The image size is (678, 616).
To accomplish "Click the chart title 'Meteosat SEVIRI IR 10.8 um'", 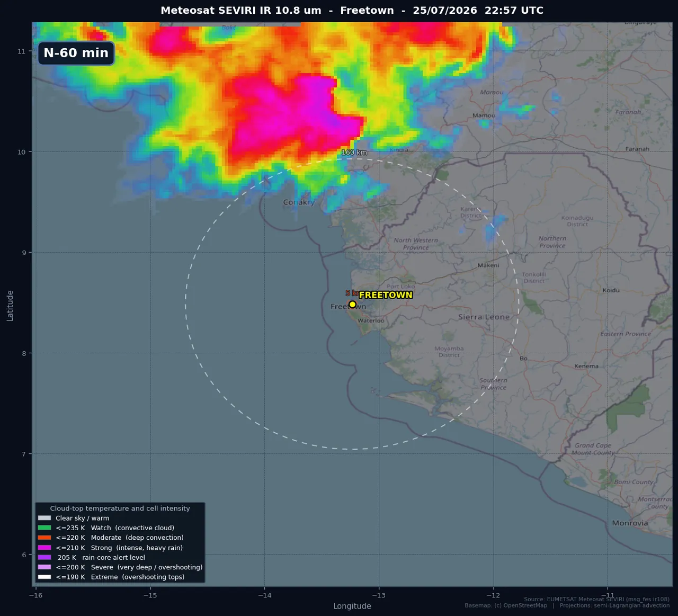I will point(241,11).
